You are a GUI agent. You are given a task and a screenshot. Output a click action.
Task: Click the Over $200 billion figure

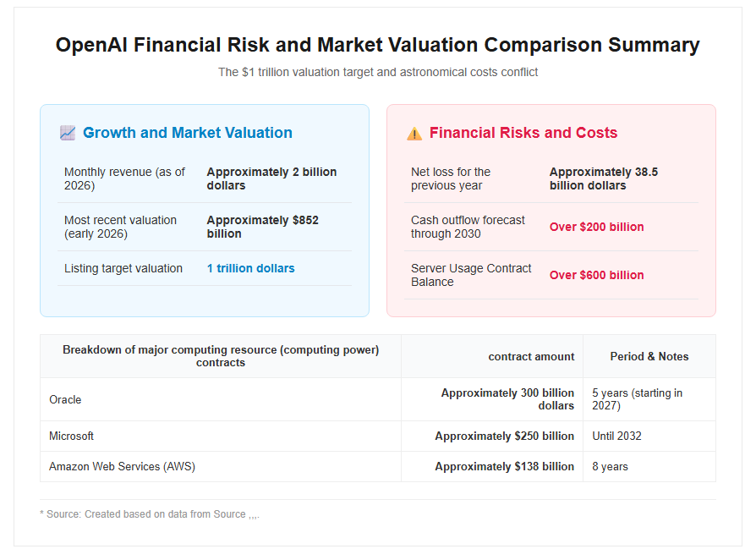(596, 227)
